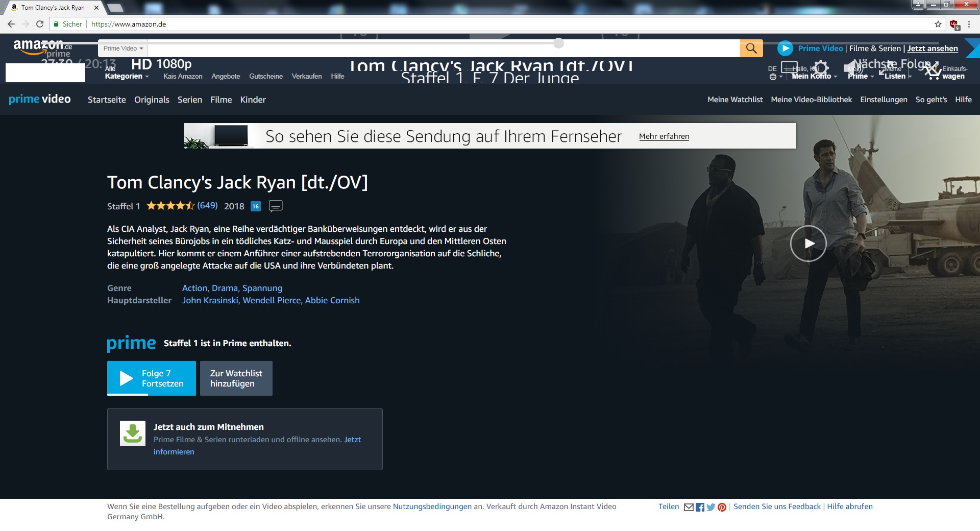
Task: Open Chrome three-dot menu
Action: [969, 24]
